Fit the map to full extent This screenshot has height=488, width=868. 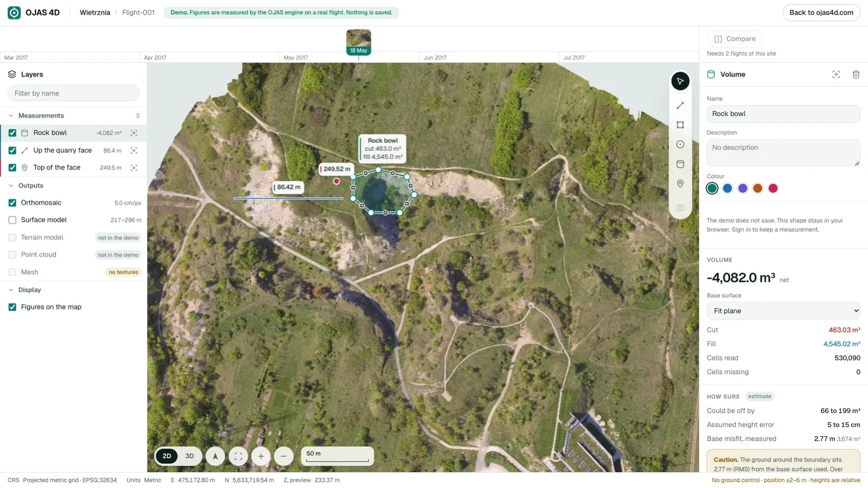coord(238,457)
